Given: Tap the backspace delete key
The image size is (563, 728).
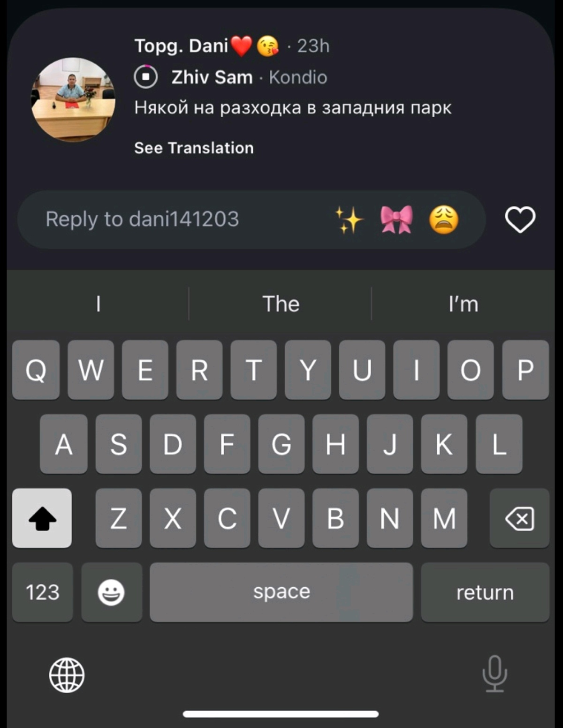Looking at the screenshot, I should point(519,518).
